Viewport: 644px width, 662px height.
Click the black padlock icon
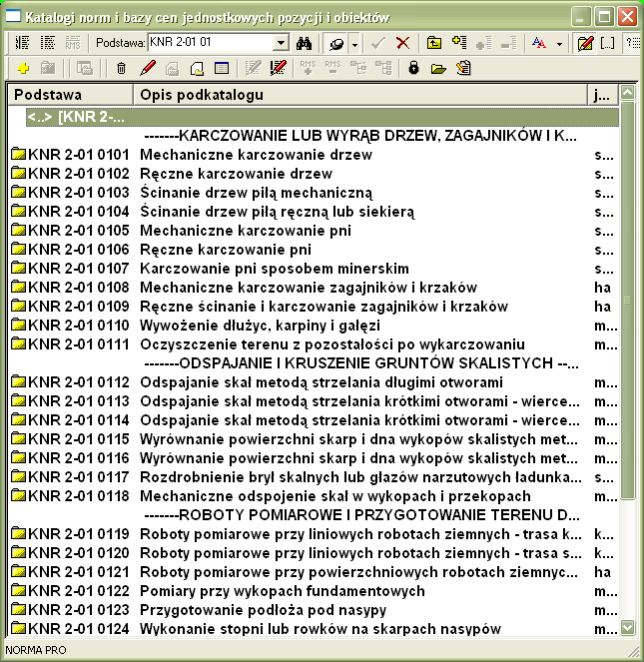point(413,68)
